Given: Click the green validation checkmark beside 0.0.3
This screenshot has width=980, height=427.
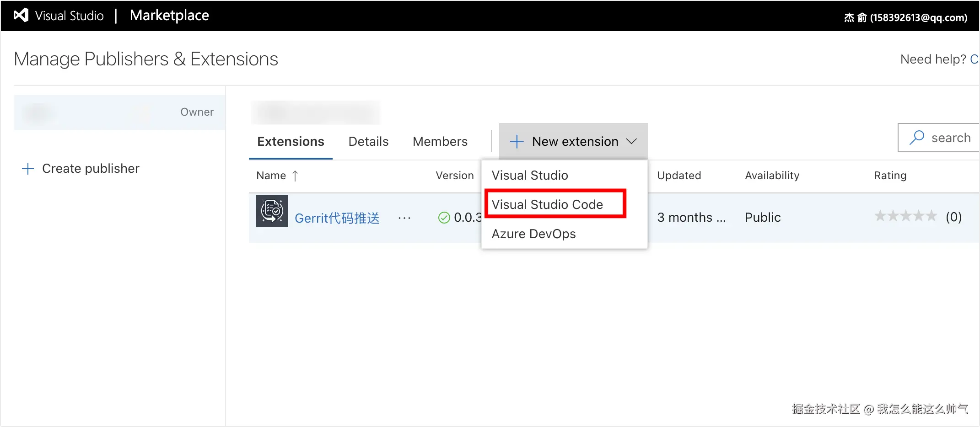Looking at the screenshot, I should [444, 218].
